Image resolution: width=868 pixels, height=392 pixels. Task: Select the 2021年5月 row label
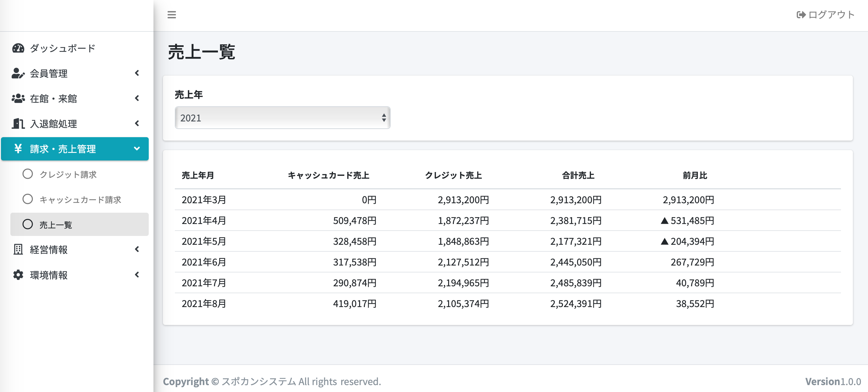coord(204,241)
